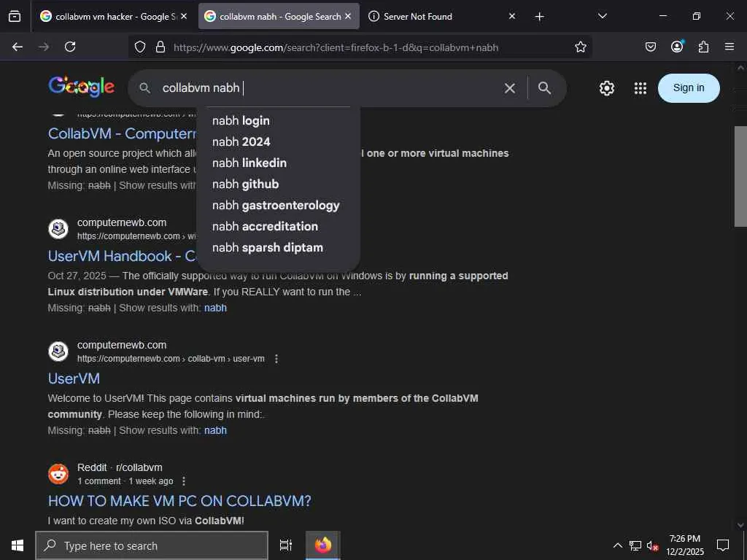Show results with nabh under UserVM Handbook
Screen dimensions: 747x560
point(215,308)
